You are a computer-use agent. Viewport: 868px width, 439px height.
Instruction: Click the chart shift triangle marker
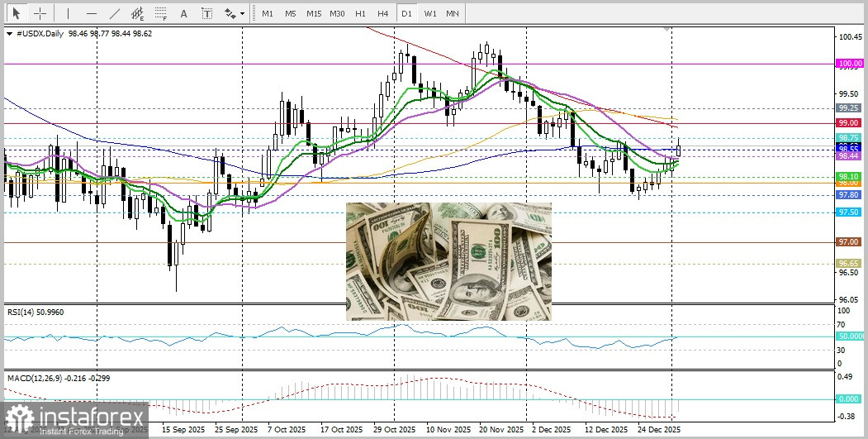click(667, 28)
